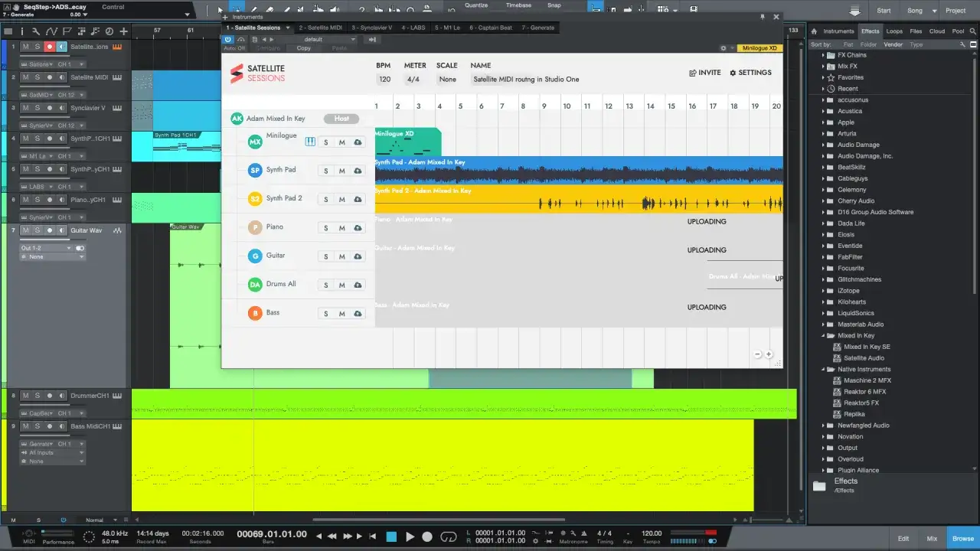Click the record button in transport
This screenshot has height=551, width=980.
click(x=428, y=536)
